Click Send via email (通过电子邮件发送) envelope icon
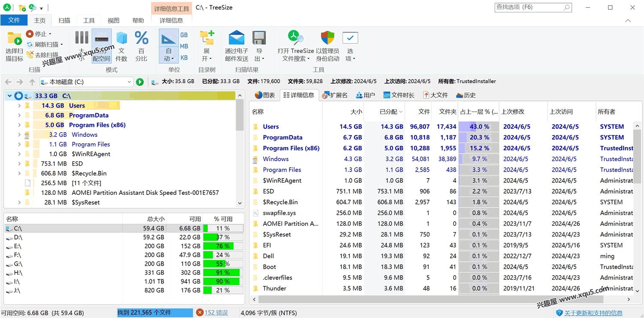The width and height of the screenshot is (644, 318). click(x=237, y=38)
